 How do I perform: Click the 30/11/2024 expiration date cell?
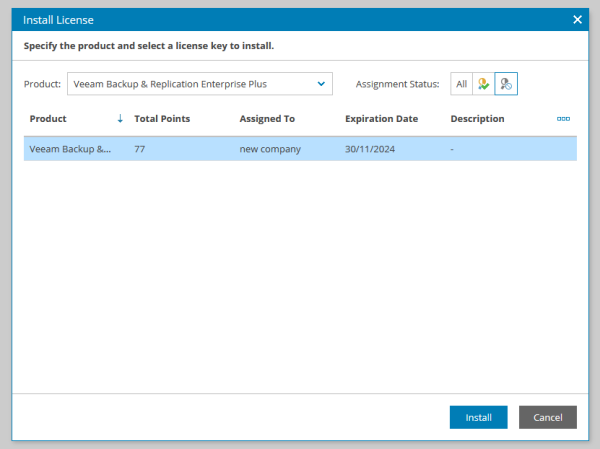pos(370,149)
